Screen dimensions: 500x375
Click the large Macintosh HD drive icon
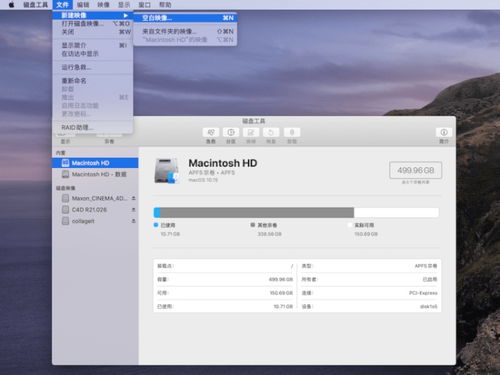[167, 171]
